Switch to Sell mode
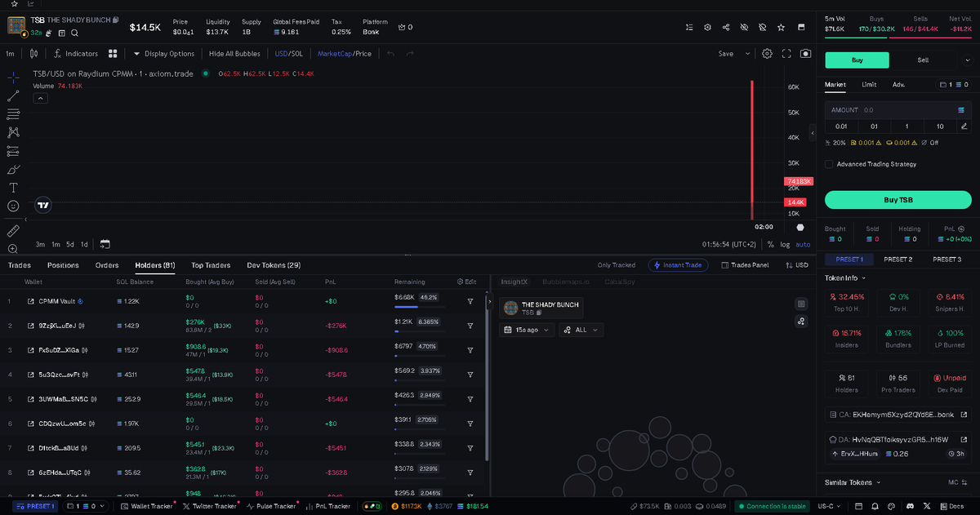This screenshot has height=515, width=980. pyautogui.click(x=923, y=60)
